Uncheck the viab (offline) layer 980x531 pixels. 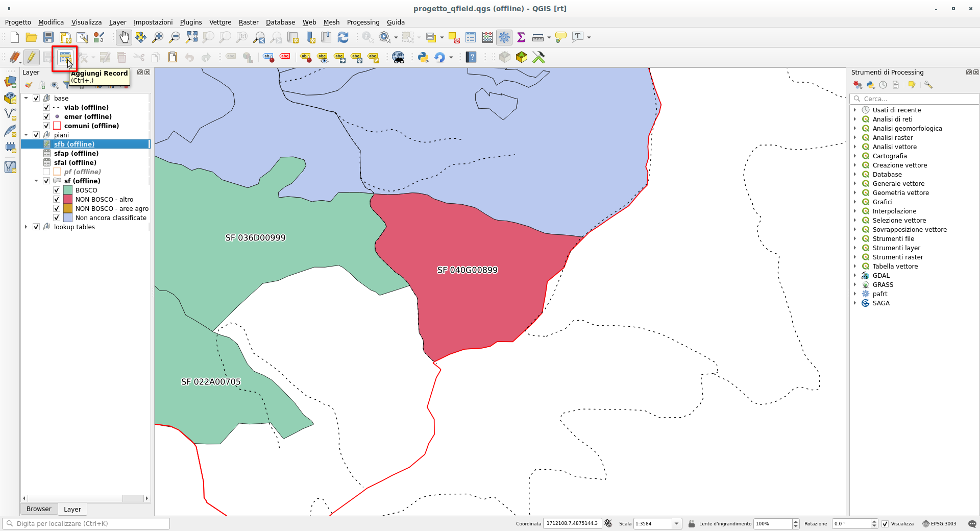click(x=46, y=107)
